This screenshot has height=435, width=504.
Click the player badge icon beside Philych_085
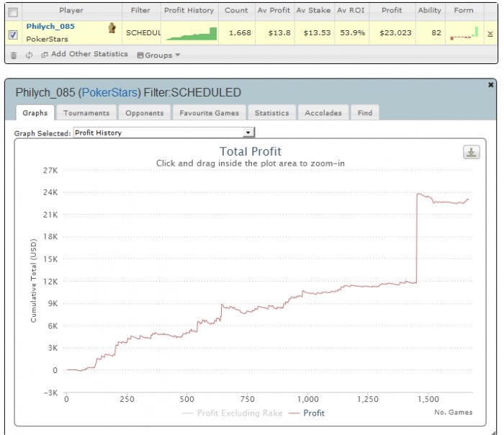[112, 28]
